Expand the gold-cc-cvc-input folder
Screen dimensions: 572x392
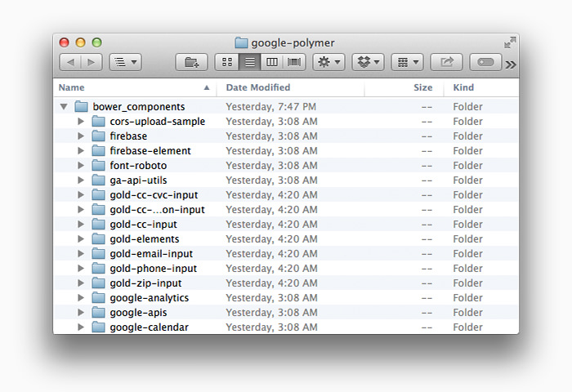[81, 194]
